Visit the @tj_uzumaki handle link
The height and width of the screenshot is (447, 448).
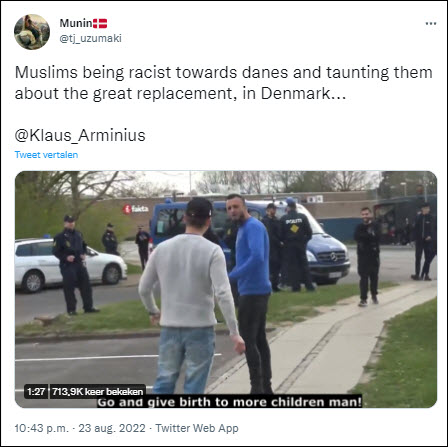(90, 38)
